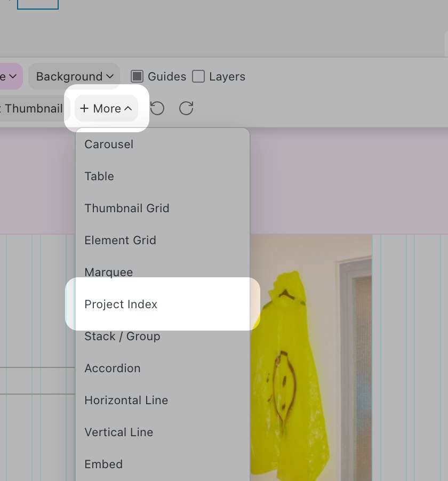This screenshot has width=448, height=481.
Task: Toggle the Guides checkbox
Action: pyautogui.click(x=137, y=76)
